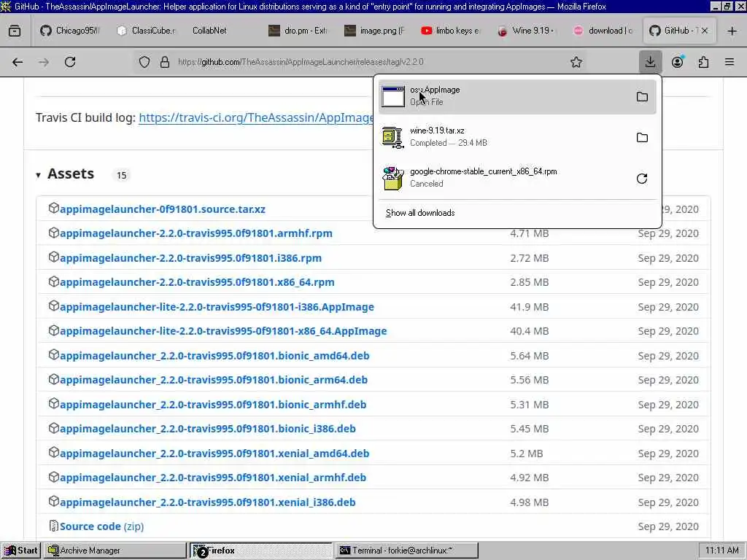
Task: Switch to the Chicago95 tab
Action: tap(71, 31)
